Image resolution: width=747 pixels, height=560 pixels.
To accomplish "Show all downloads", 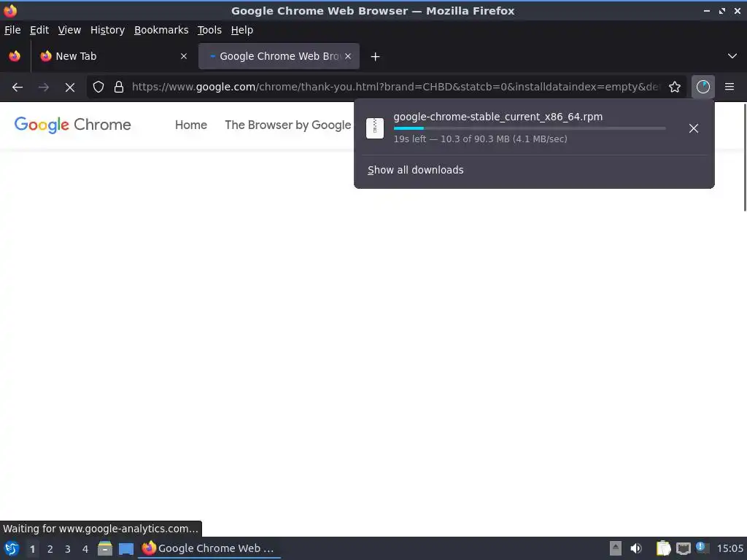I will coord(415,170).
